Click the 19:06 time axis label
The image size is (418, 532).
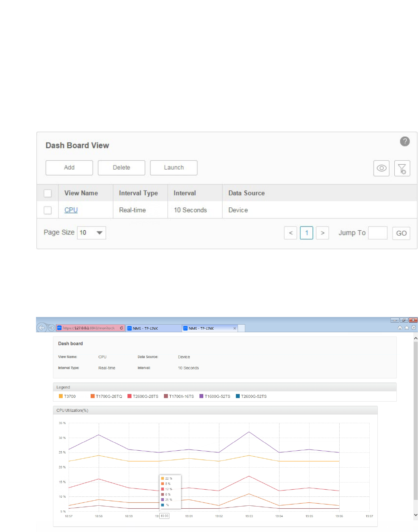pyautogui.click(x=339, y=516)
